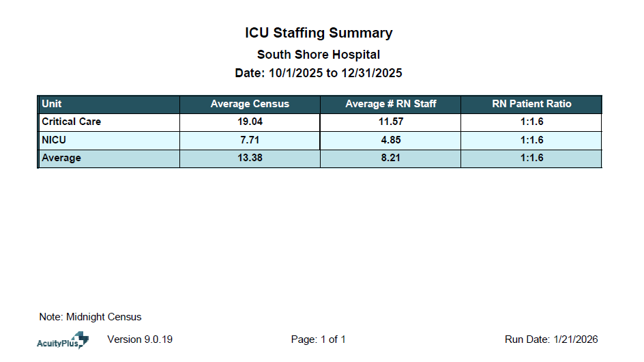The height and width of the screenshot is (362, 644).
Task: Click the Average # RN Staff header
Action: (391, 104)
